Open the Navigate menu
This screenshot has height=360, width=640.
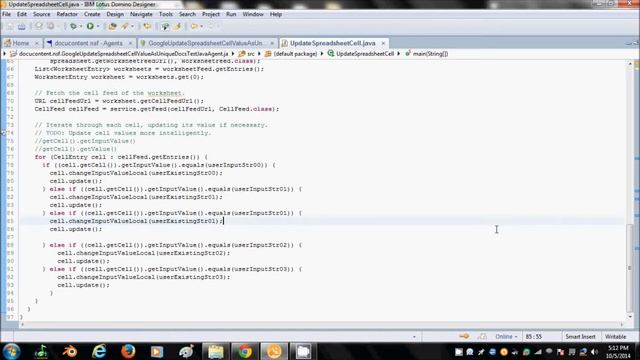[141, 14]
